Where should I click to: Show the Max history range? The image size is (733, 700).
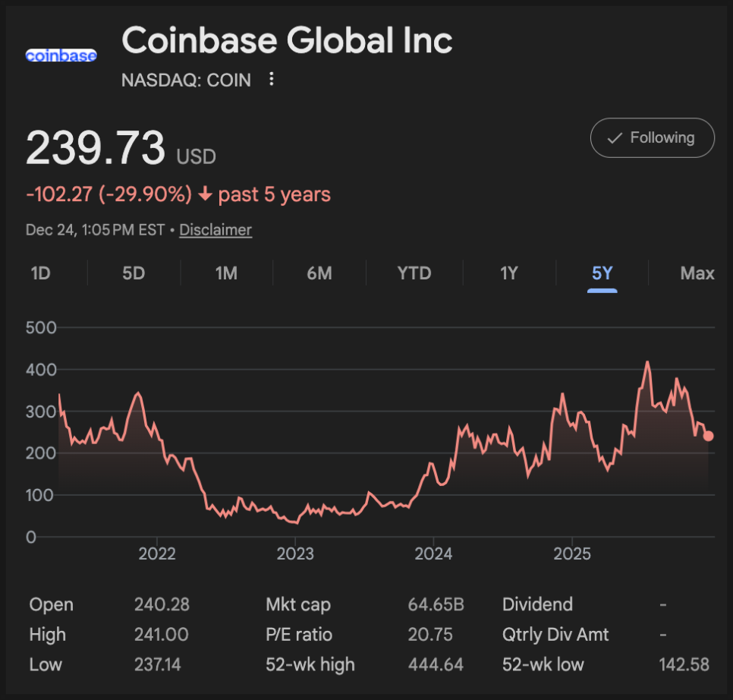697,273
